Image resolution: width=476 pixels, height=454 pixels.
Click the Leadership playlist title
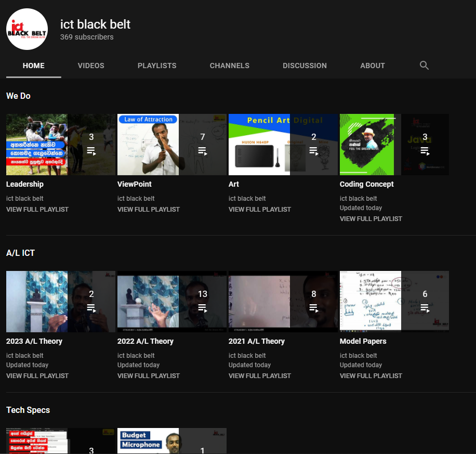25,184
